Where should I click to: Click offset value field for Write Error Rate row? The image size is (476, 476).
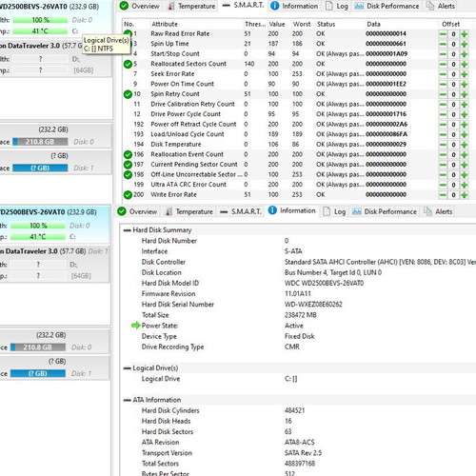[453, 195]
